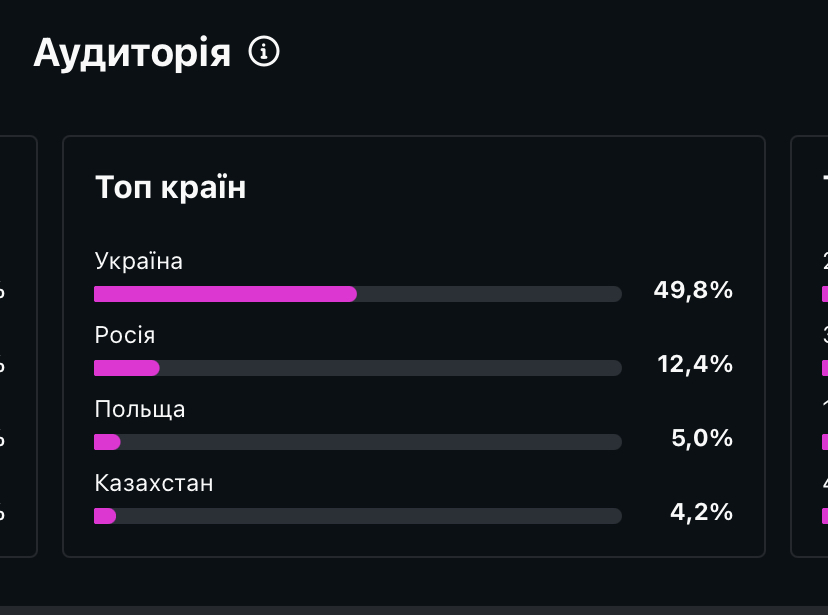This screenshot has width=828, height=615.
Task: Click the Топ країн card title
Action: pos(170,187)
